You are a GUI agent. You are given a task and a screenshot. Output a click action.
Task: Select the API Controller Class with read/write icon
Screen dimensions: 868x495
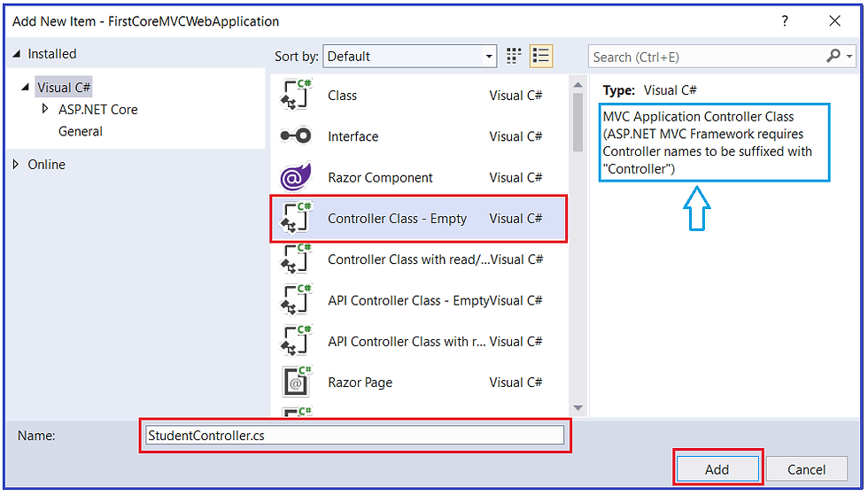(x=296, y=341)
